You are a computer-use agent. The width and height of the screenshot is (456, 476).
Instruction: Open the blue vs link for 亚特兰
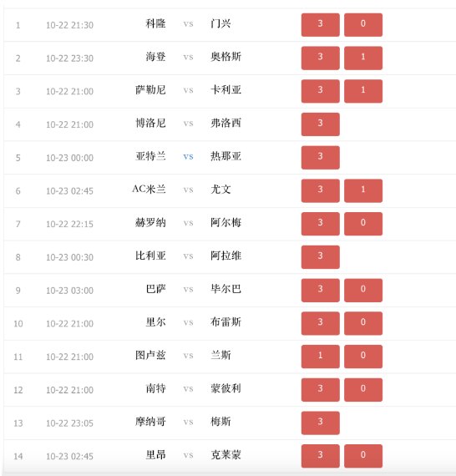[x=188, y=157]
